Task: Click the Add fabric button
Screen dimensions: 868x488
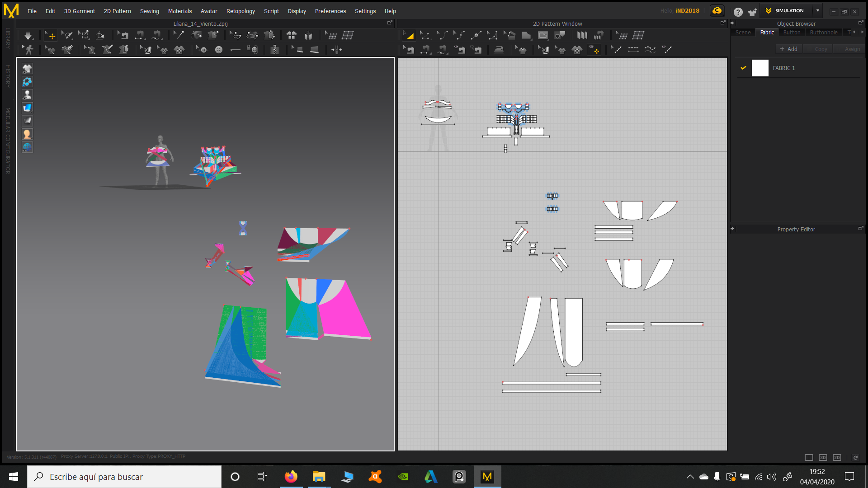Action: point(788,49)
